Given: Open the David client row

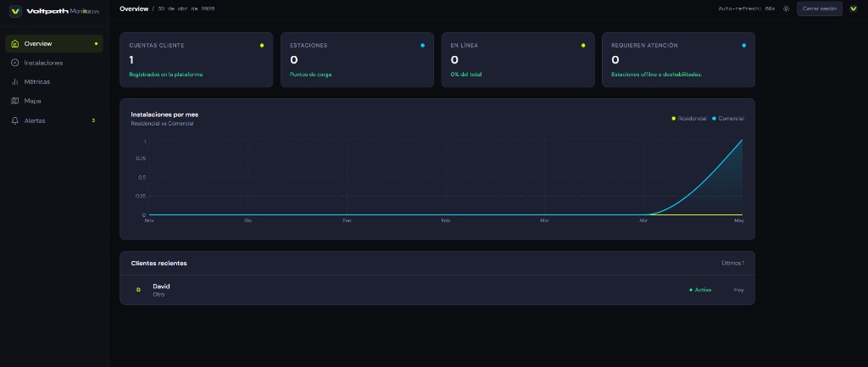Looking at the screenshot, I should click(437, 290).
